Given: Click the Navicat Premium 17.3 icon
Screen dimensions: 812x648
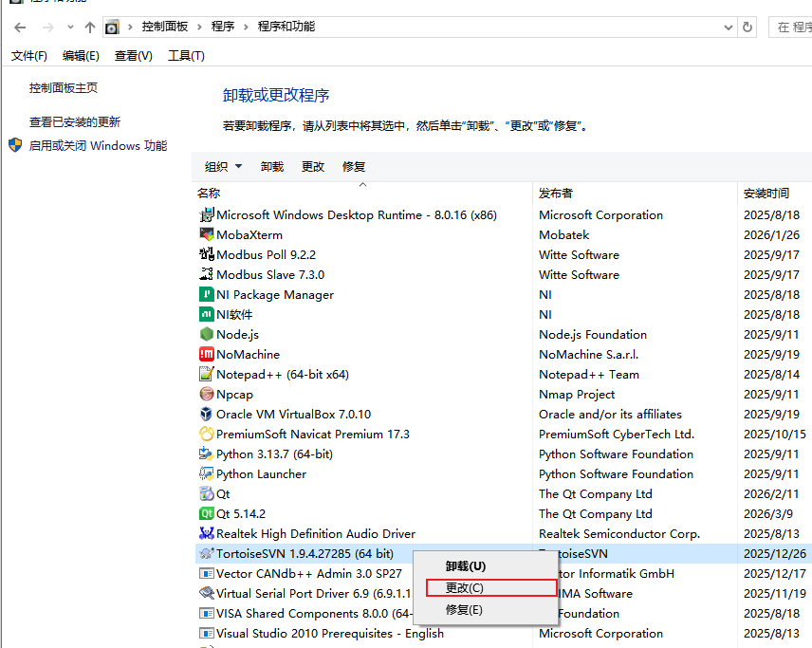Looking at the screenshot, I should (x=207, y=434).
